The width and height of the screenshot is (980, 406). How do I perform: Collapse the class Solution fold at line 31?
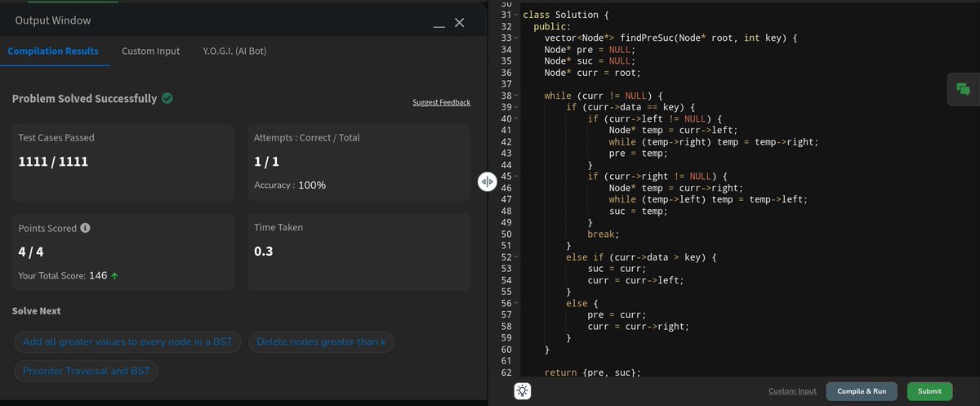tap(517, 16)
